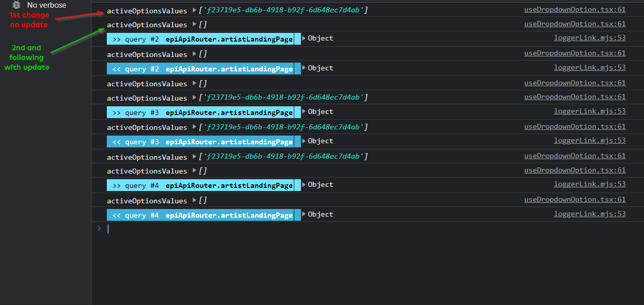644x305 pixels.
Task: Click the '<< query #3 epiApiRouter.artistLandingPage' badge
Action: pyautogui.click(x=203, y=142)
